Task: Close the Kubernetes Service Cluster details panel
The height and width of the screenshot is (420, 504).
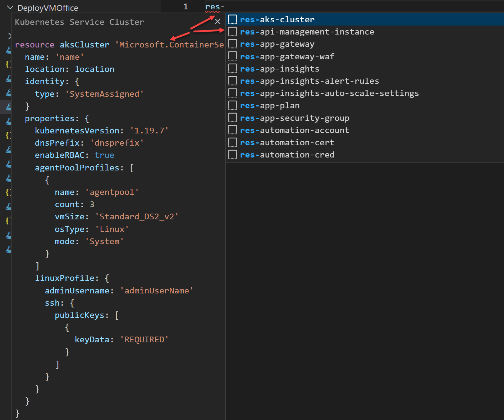Action: [x=217, y=22]
